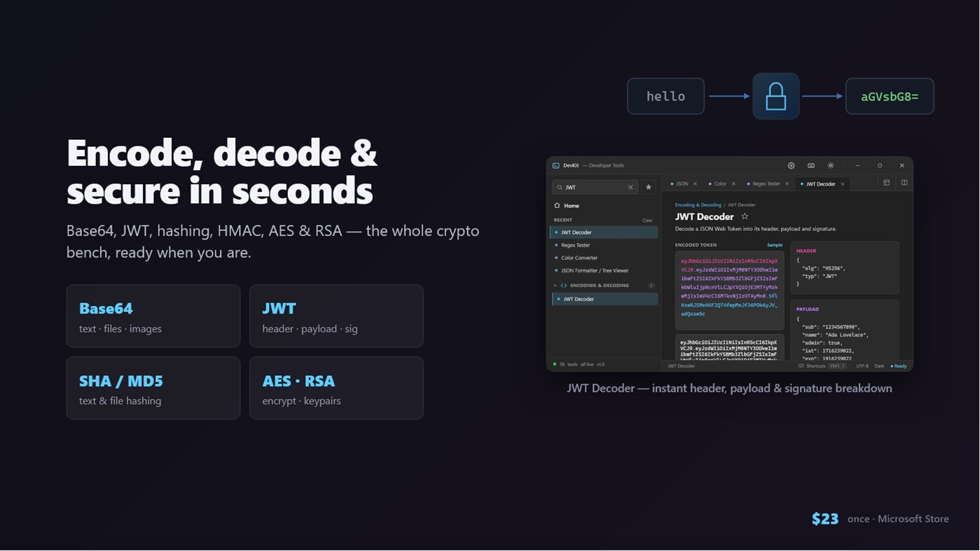Open Regex Tester from the Recent list
This screenshot has height=551, width=980.
point(604,245)
